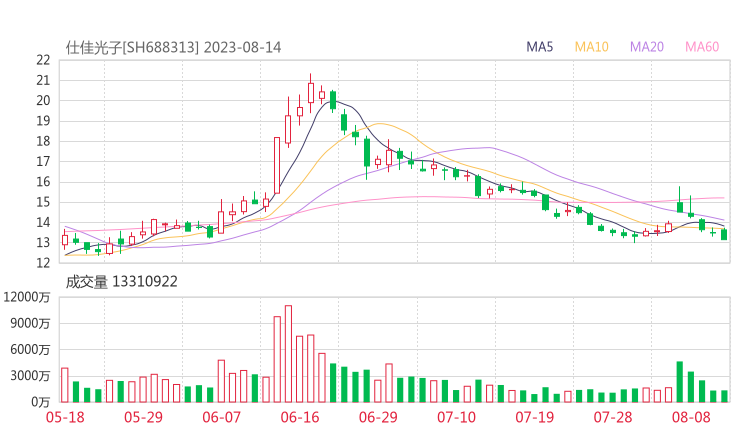This screenshot has width=740, height=440.
Task: Select the tallest red volume bar
Action: coord(288,354)
